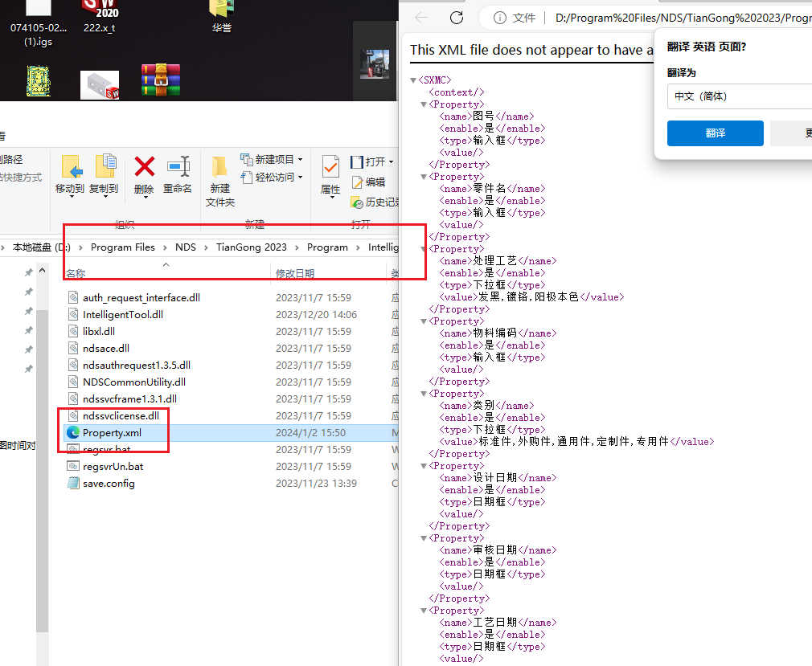Click the blue Translate (翻译) button
The height and width of the screenshot is (666, 812).
pos(715,133)
